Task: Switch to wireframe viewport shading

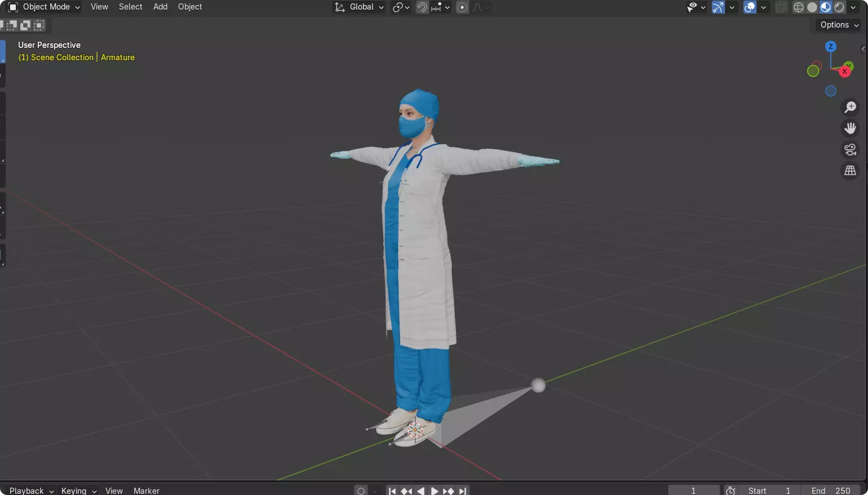Action: [799, 7]
